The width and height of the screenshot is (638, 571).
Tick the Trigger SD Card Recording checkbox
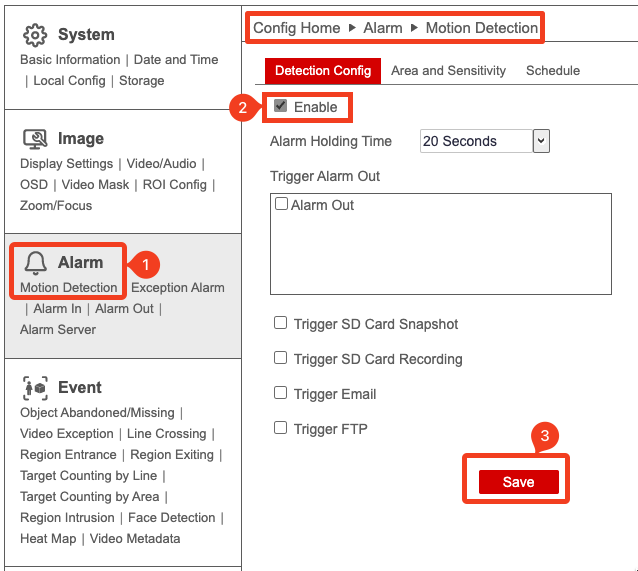pyautogui.click(x=281, y=359)
